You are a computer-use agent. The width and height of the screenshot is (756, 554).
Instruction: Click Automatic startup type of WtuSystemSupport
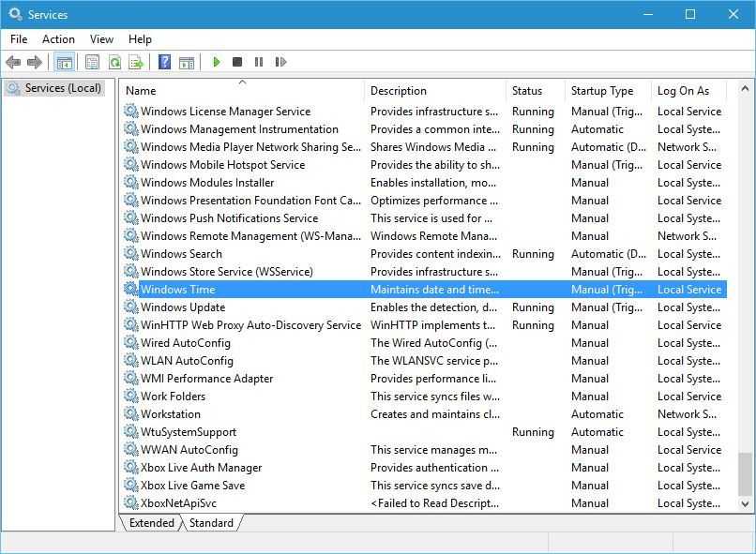(597, 432)
